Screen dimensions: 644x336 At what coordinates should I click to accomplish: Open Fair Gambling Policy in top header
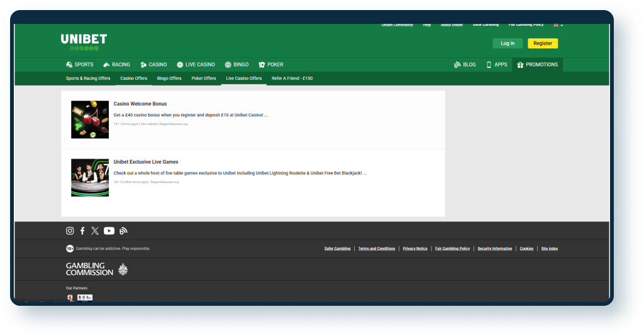coord(526,25)
